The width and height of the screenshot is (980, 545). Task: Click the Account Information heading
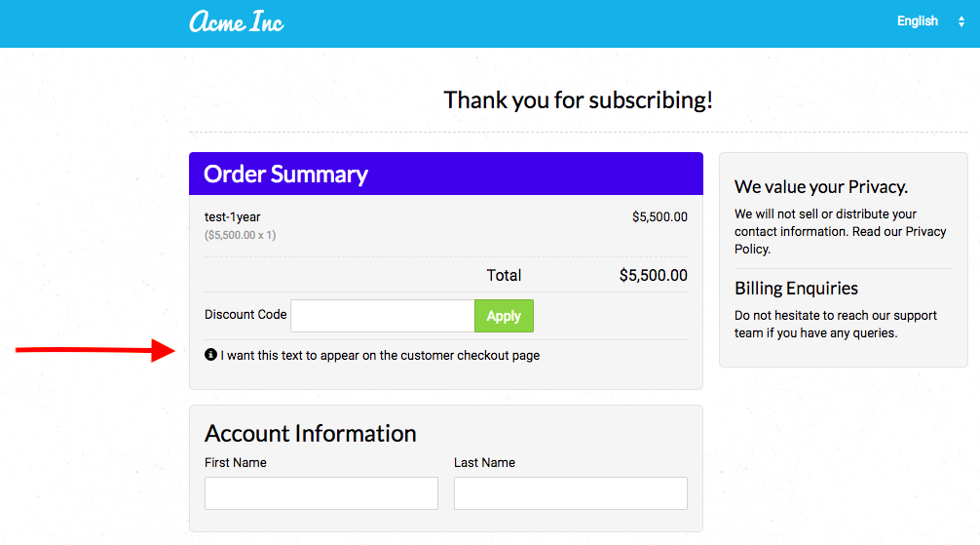311,433
